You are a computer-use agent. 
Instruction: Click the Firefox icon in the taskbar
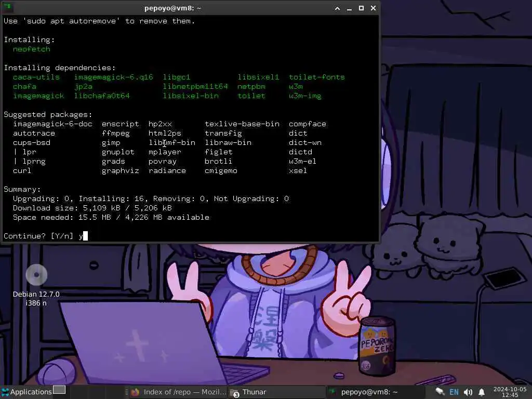136,392
